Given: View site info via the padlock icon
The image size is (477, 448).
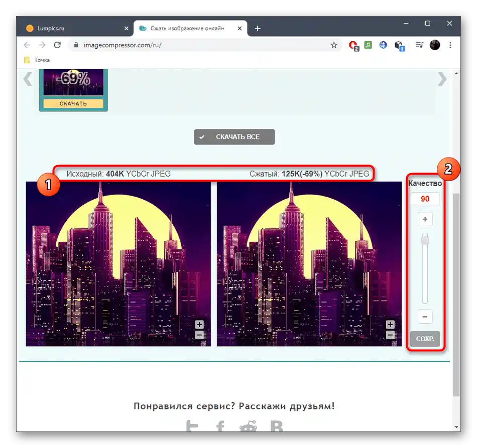Looking at the screenshot, I should 76,45.
